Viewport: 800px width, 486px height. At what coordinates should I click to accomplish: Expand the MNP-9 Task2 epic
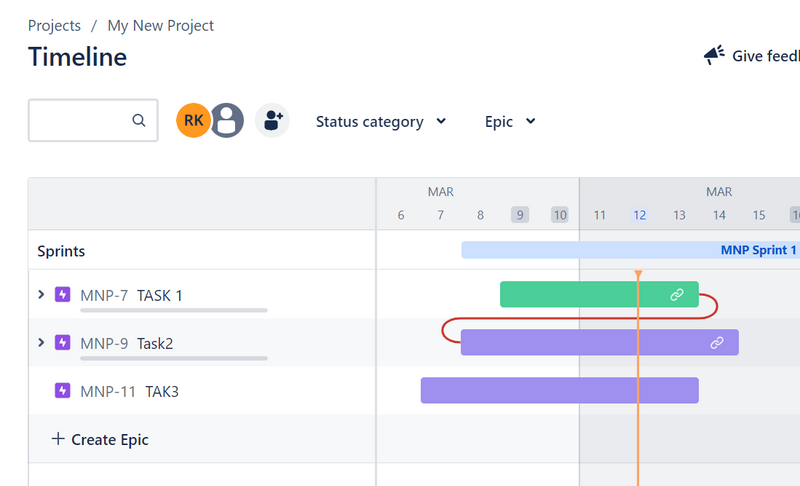pyautogui.click(x=41, y=343)
